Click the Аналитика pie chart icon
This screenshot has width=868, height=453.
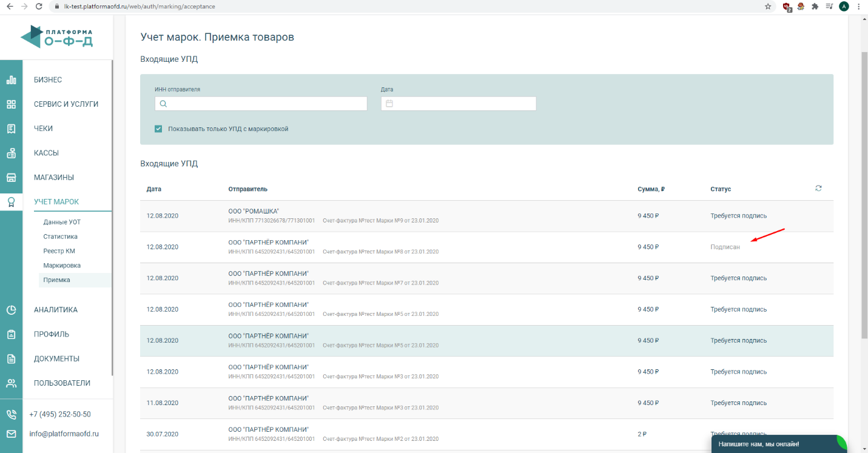[11, 310]
